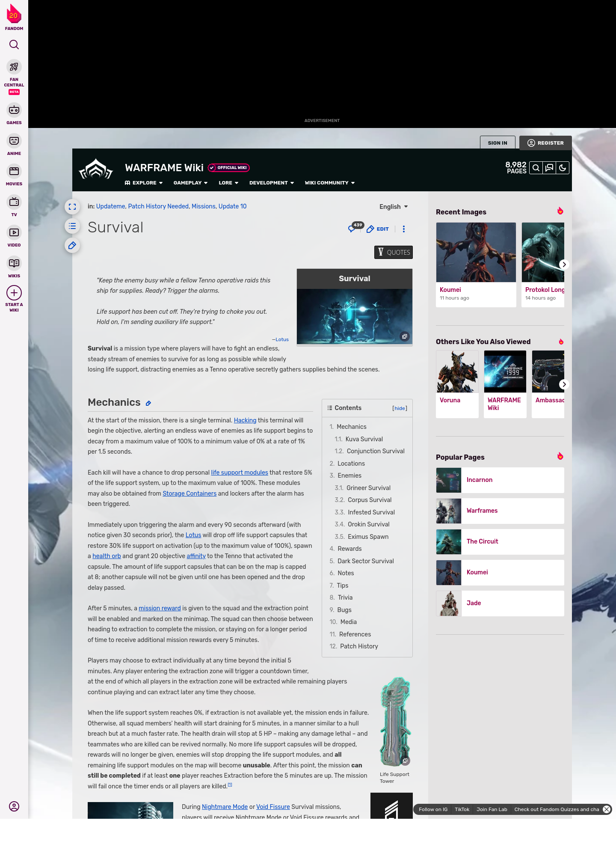
Task: Open the floating table of contents icon
Action: tap(72, 226)
